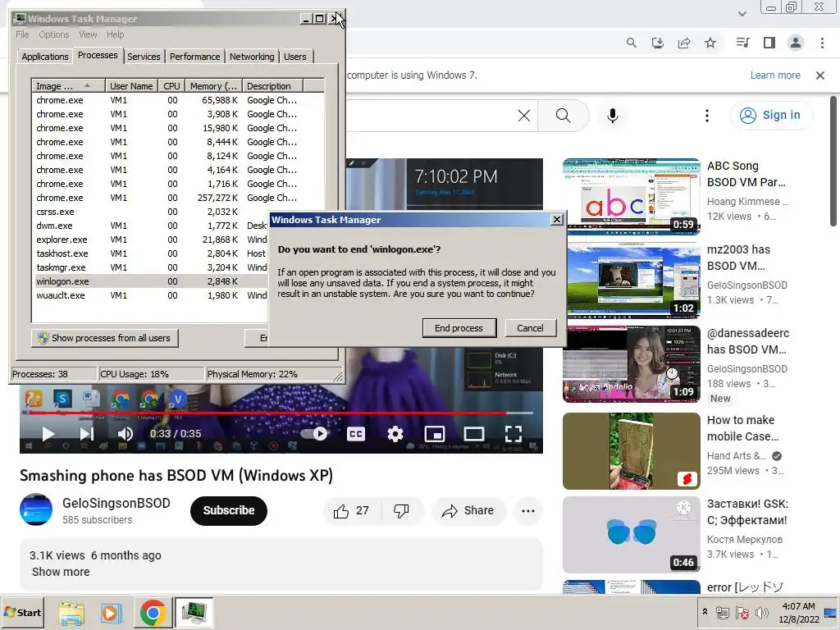This screenshot has height=630, width=840.
Task: Open Chrome profile avatar
Action: [x=795, y=43]
